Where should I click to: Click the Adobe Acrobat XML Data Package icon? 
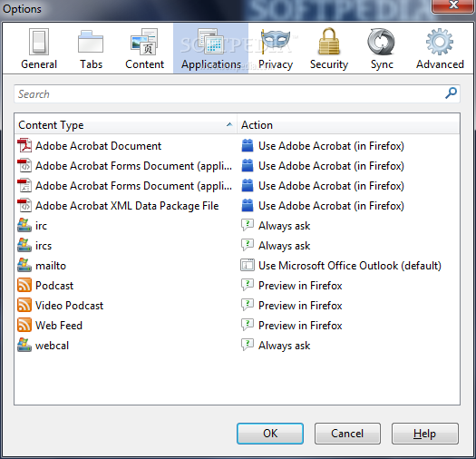pyautogui.click(x=24, y=205)
